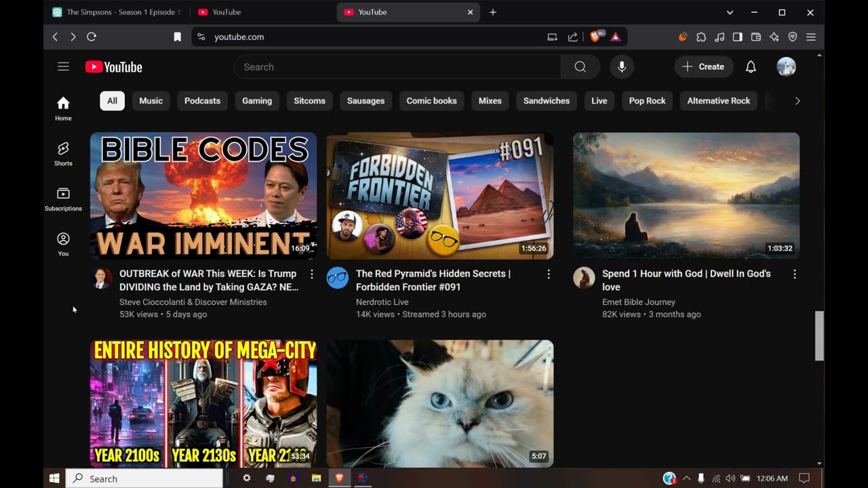The image size is (868, 488).
Task: Open options menu for Spend 1 Hour with God
Action: click(x=795, y=274)
